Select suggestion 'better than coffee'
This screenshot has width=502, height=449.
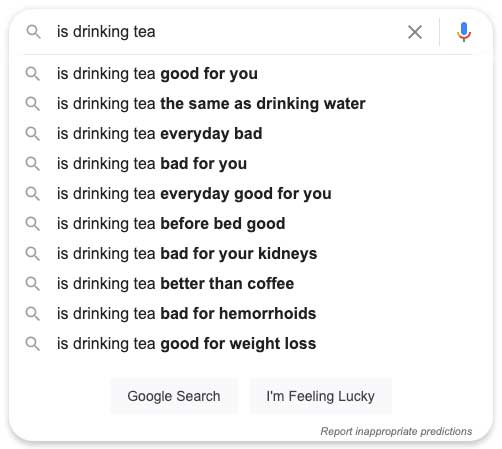tap(248, 284)
